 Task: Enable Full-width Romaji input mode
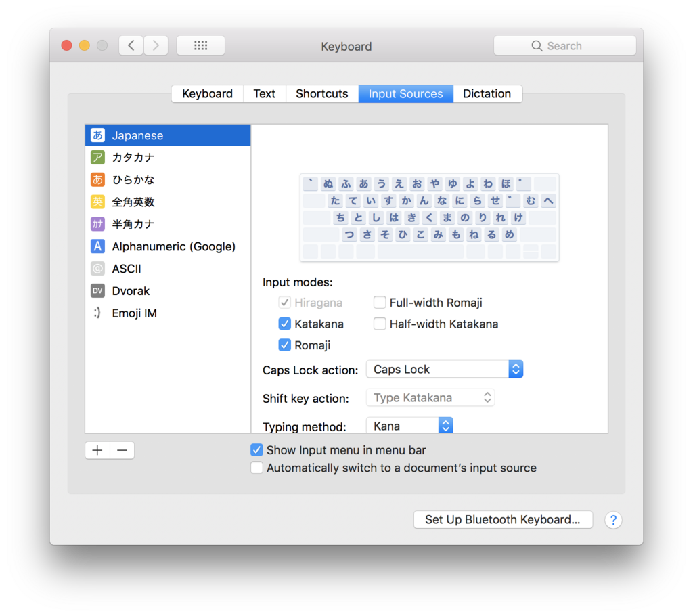(379, 303)
